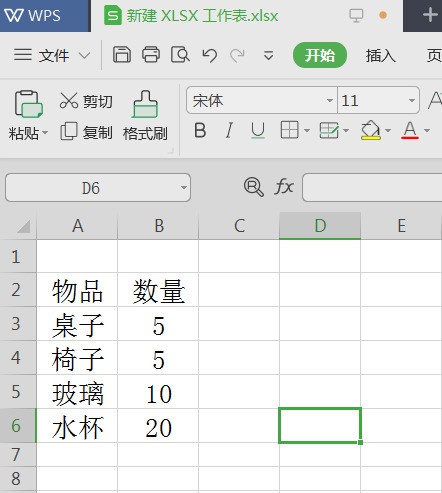Click cell containing 桌子
The width and height of the screenshot is (442, 493).
pos(77,324)
